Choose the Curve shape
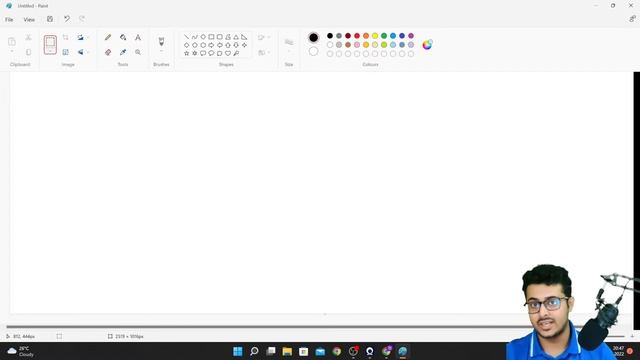Screen dimensions: 640x360 195,37
